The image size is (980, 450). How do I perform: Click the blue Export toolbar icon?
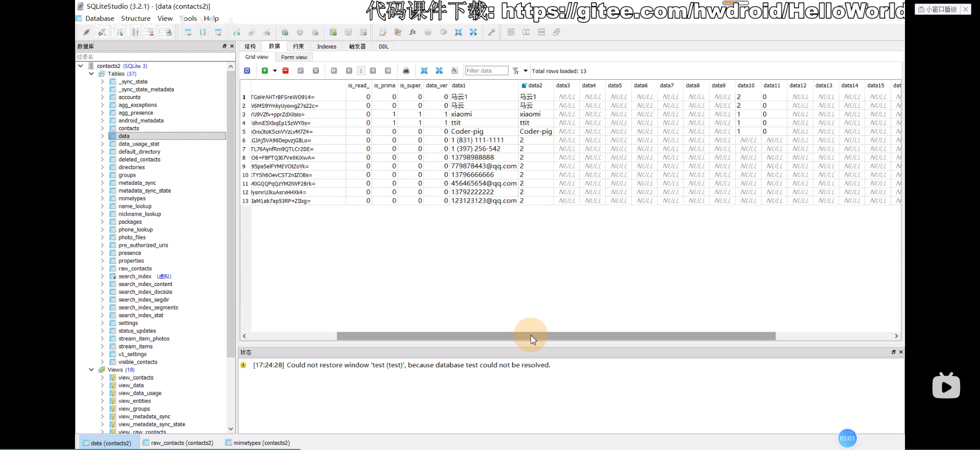pos(474,32)
